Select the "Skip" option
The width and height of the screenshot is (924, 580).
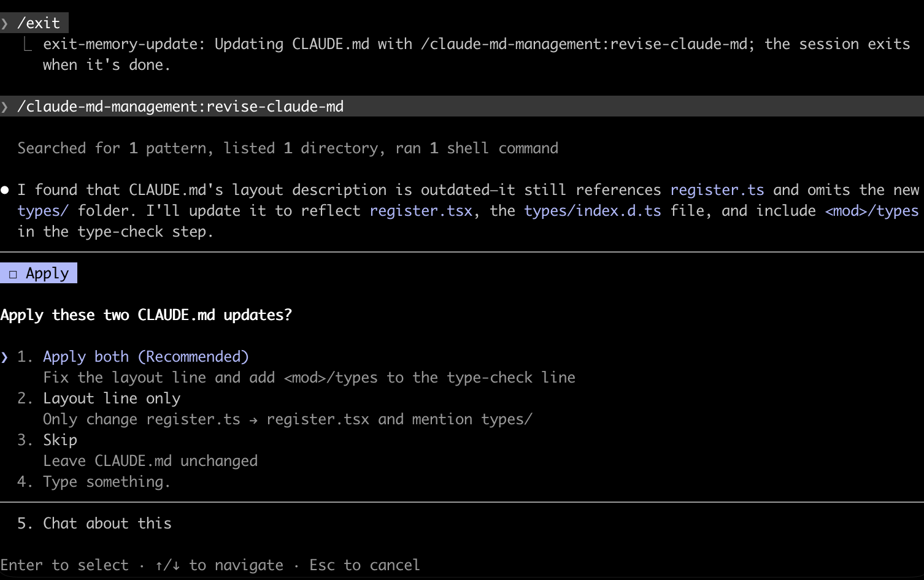pyautogui.click(x=60, y=440)
